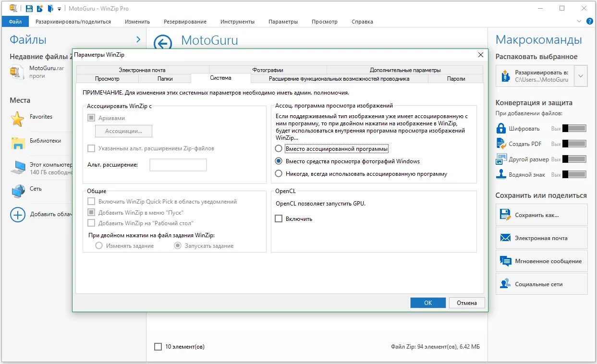597x364 pixels.
Task: Select the Система tab in dialog
Action: [x=220, y=78]
